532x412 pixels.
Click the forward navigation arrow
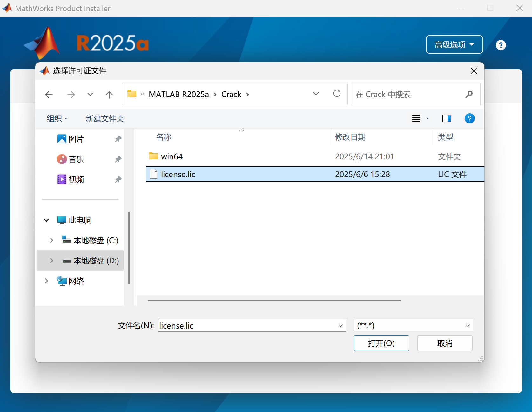pyautogui.click(x=71, y=94)
